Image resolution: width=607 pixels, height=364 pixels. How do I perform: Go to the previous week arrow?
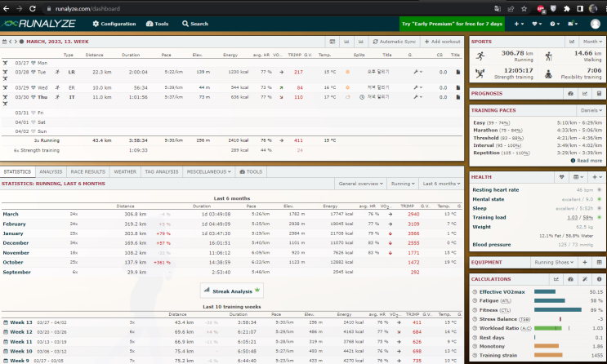point(11,42)
